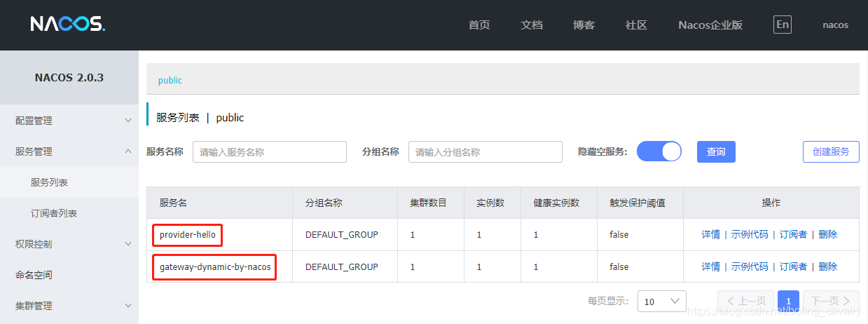The height and width of the screenshot is (324, 868).
Task: Open 文档 in the top navigation
Action: tap(532, 25)
